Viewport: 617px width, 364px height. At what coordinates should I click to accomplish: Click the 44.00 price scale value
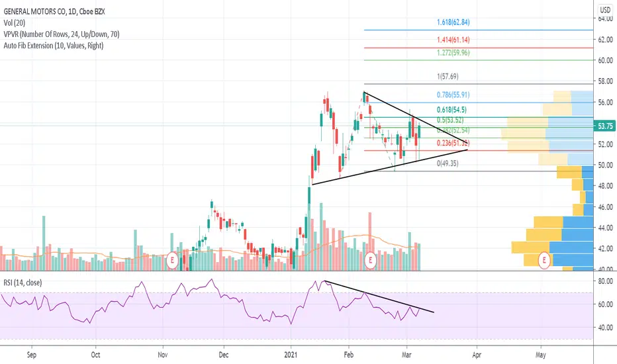click(x=605, y=228)
